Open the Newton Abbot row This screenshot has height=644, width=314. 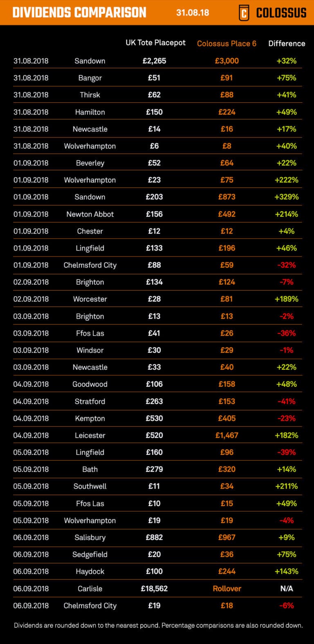coord(90,214)
